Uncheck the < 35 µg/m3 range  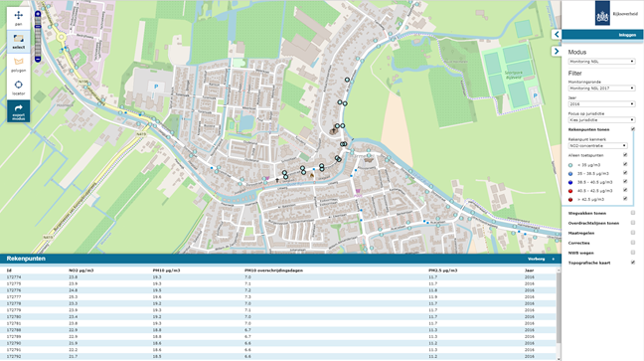coord(625,164)
